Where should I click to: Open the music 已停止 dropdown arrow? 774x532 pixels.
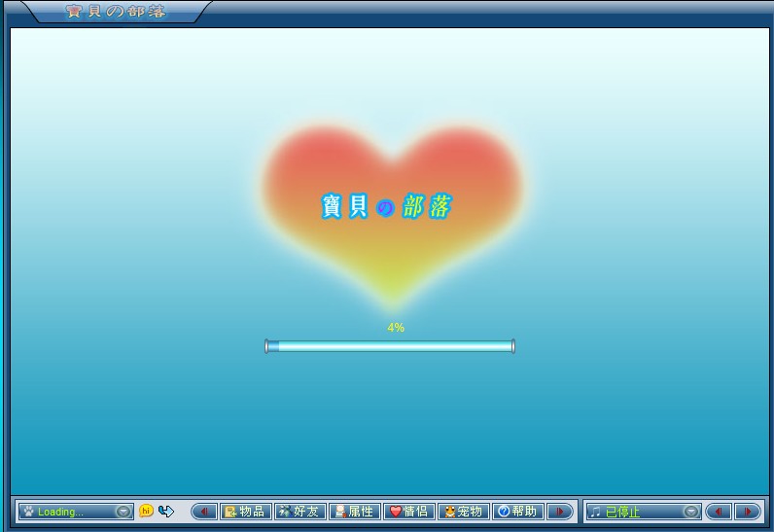click(x=690, y=512)
